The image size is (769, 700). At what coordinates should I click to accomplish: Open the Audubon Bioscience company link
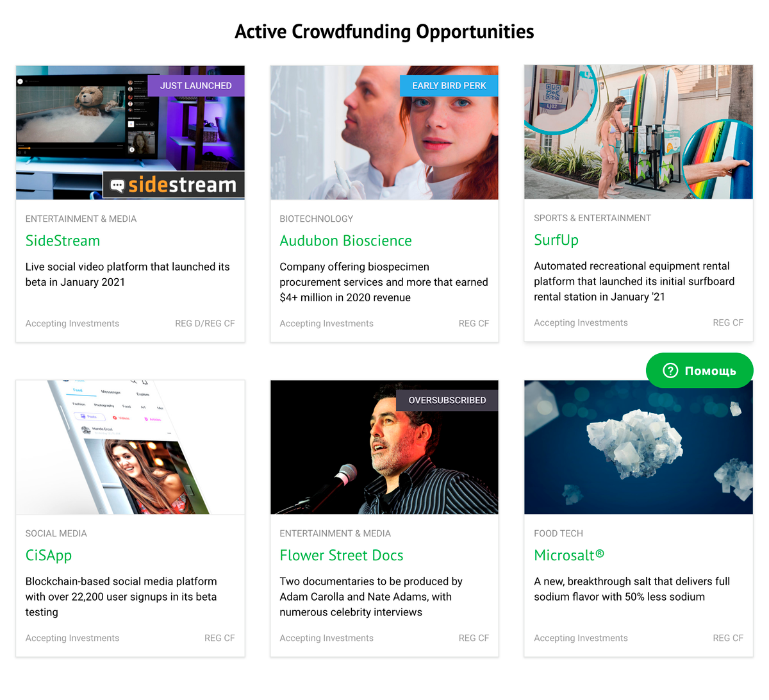[x=345, y=240]
